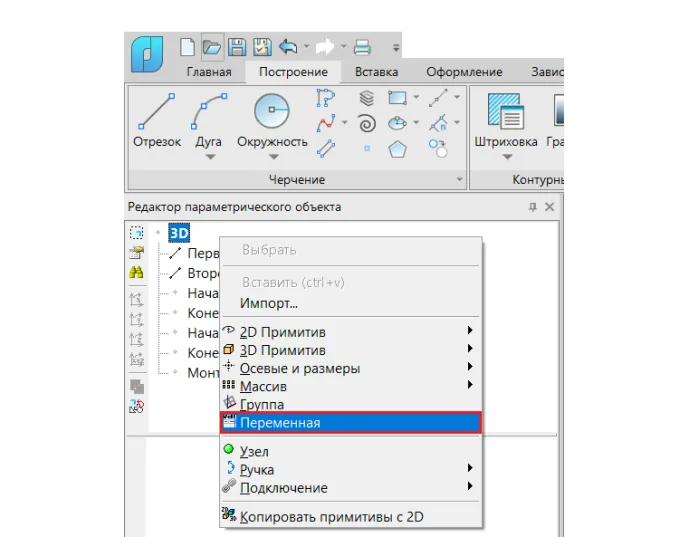This screenshot has height=537, width=688.
Task: Click the spiral drawing tool icon
Action: (x=367, y=123)
